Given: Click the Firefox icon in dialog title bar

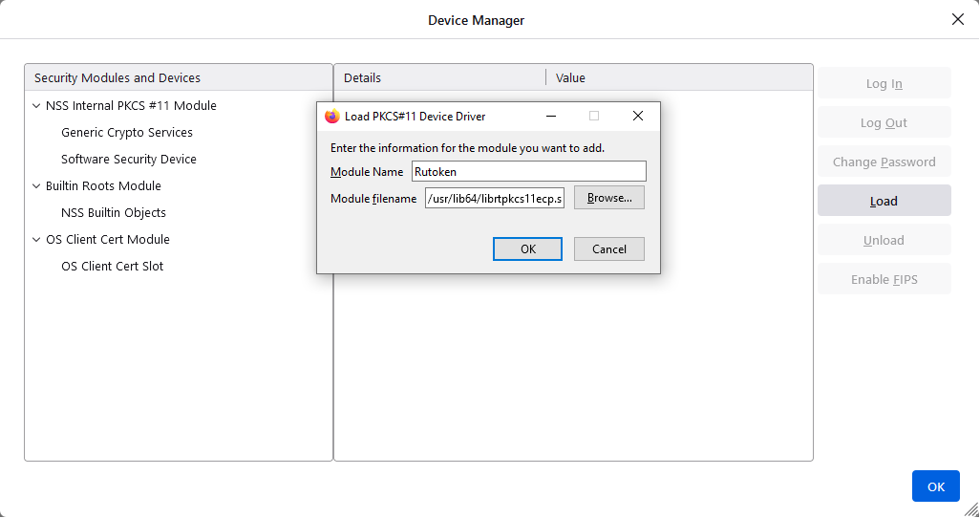Looking at the screenshot, I should (332, 117).
